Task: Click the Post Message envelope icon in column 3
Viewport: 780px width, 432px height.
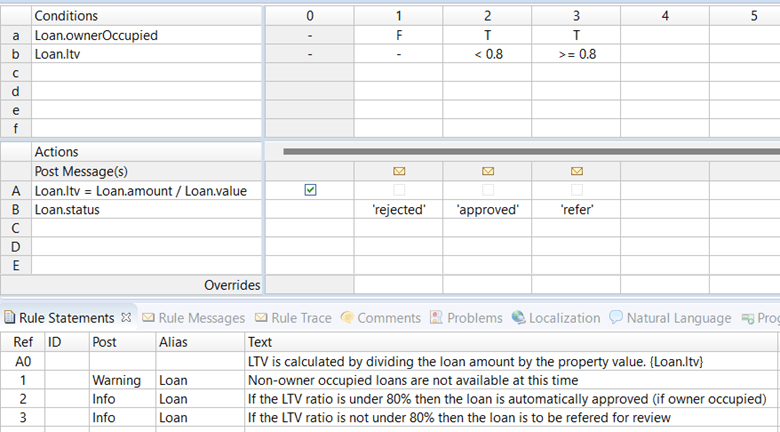Action: (577, 172)
